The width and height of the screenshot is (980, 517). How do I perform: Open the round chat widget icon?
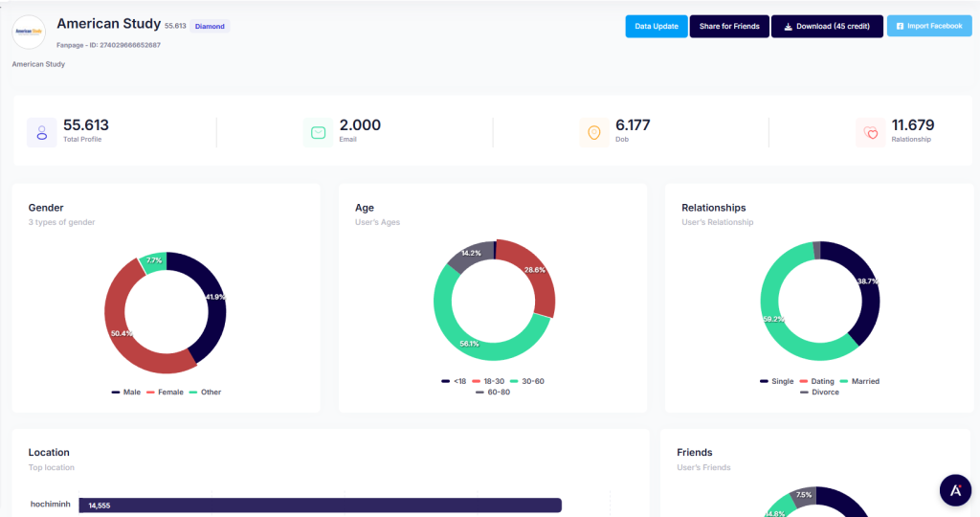(x=956, y=490)
